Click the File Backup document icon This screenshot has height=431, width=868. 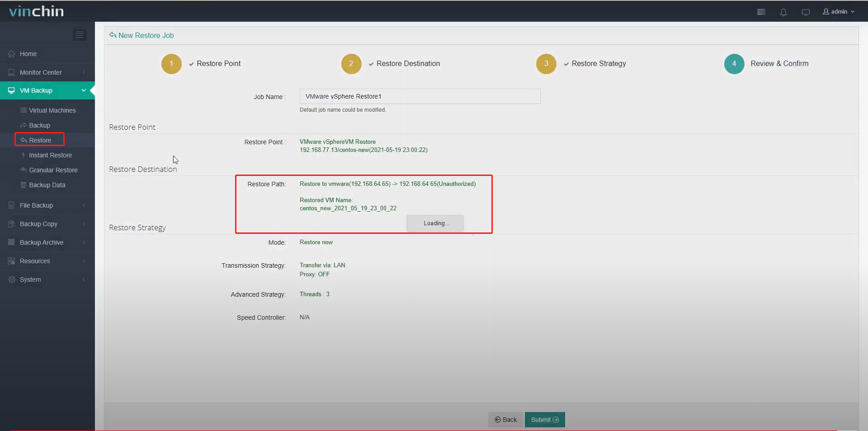[x=11, y=205]
